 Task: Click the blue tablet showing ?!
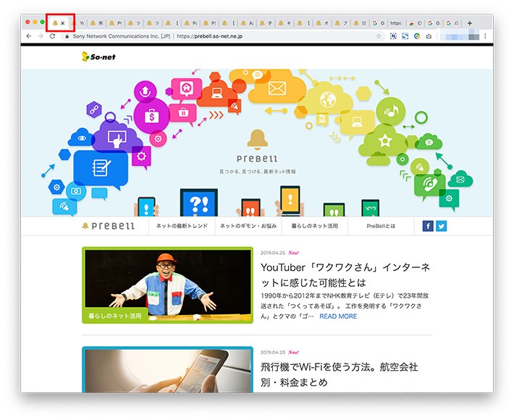[x=199, y=203]
